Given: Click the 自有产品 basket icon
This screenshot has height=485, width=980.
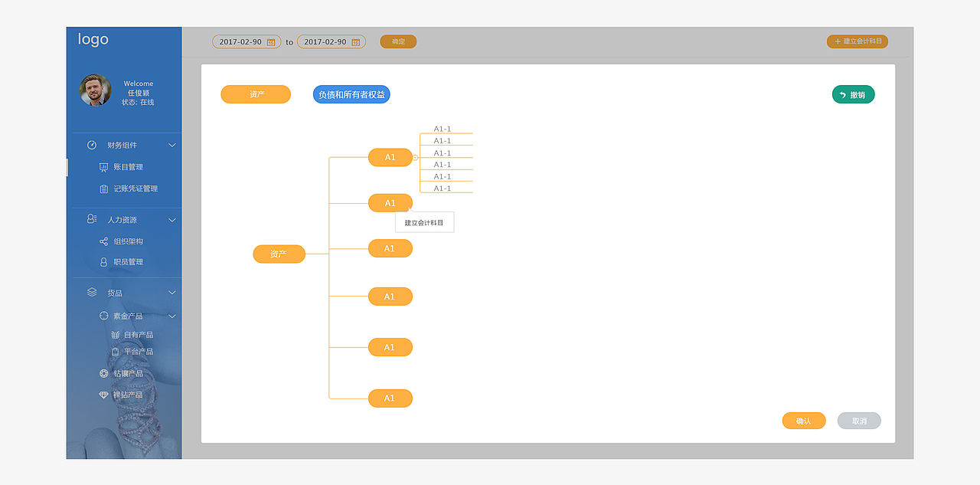Looking at the screenshot, I should pyautogui.click(x=116, y=335).
